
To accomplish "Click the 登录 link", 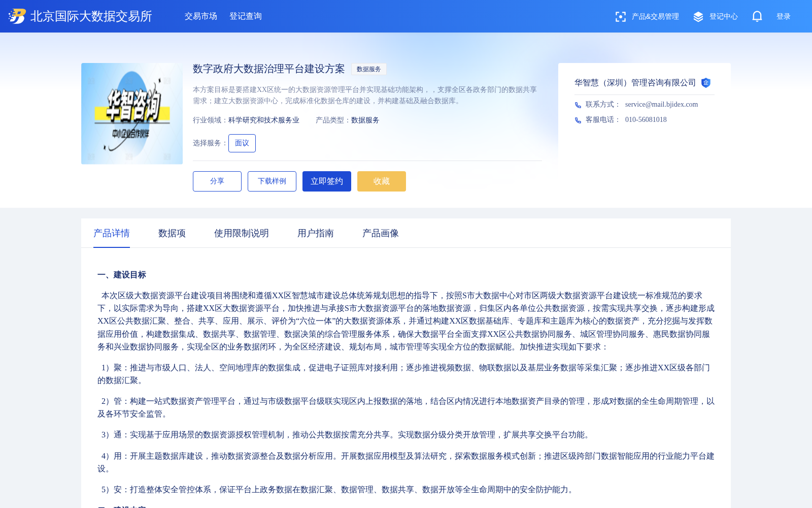I will tap(784, 17).
